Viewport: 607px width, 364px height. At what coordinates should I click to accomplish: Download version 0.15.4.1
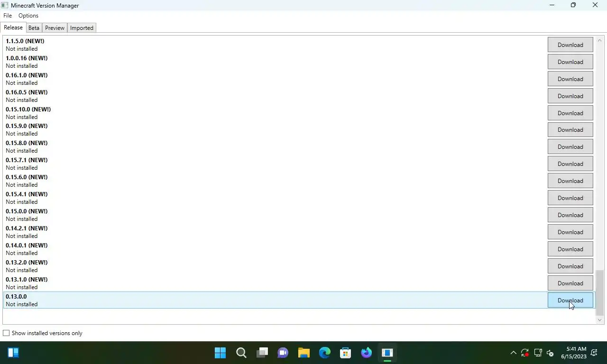click(x=570, y=198)
